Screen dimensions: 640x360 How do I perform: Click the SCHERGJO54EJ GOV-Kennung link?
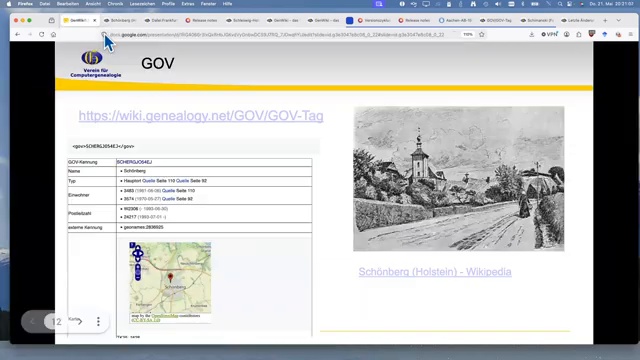click(134, 162)
